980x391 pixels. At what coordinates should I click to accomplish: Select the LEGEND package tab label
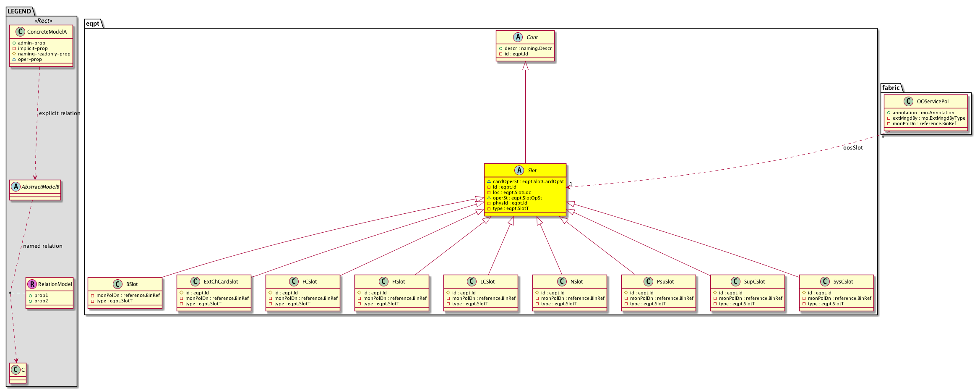pos(19,11)
